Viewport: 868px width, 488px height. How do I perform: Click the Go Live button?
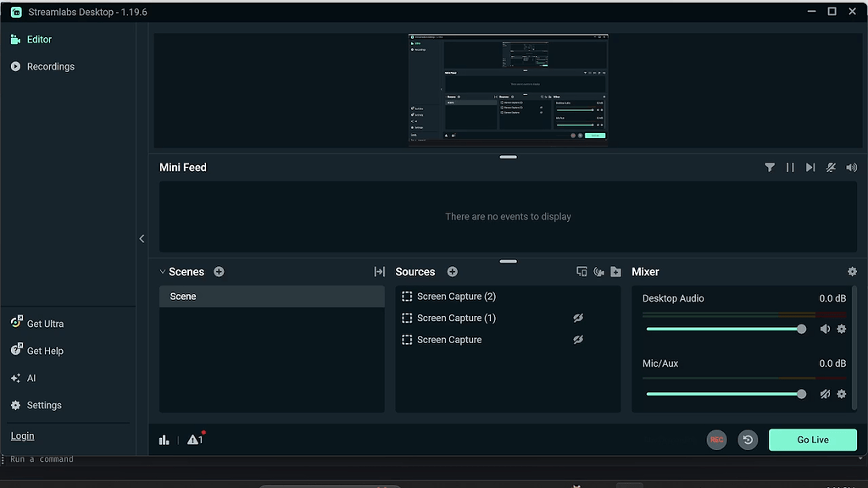click(x=811, y=440)
